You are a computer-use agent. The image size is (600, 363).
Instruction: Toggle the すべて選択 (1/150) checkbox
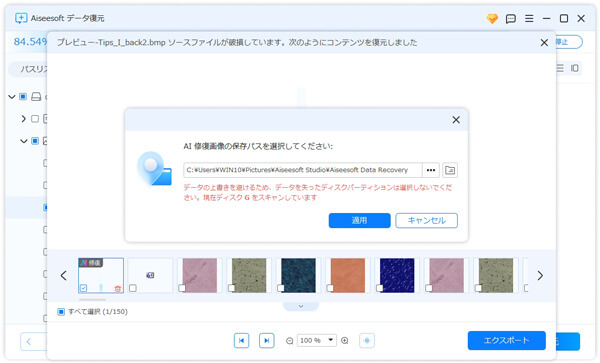tap(61, 312)
